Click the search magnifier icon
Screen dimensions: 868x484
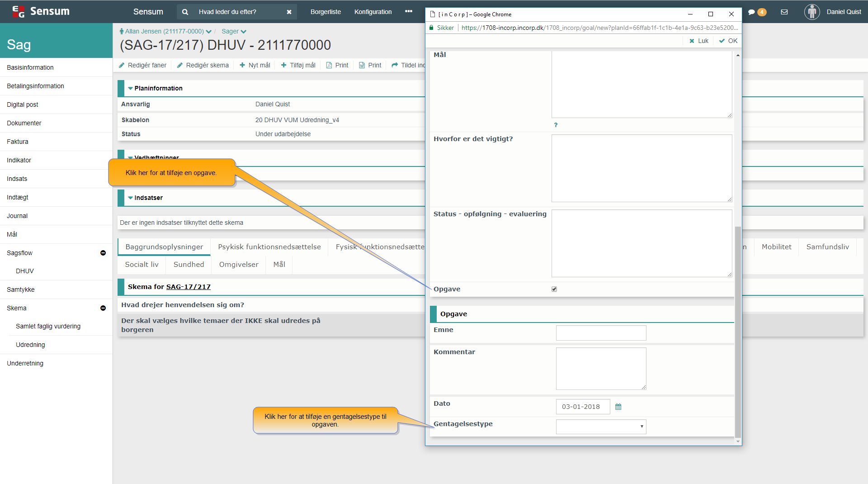click(185, 12)
